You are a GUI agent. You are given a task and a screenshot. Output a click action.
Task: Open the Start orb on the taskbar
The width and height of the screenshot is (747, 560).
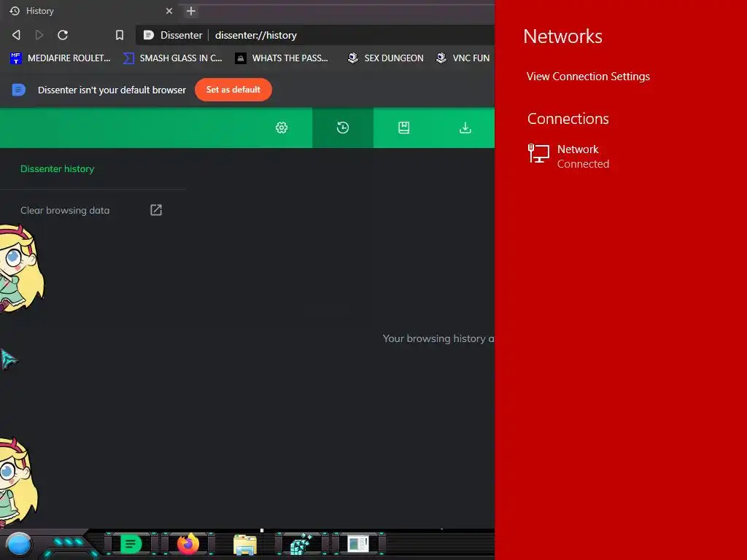click(19, 545)
